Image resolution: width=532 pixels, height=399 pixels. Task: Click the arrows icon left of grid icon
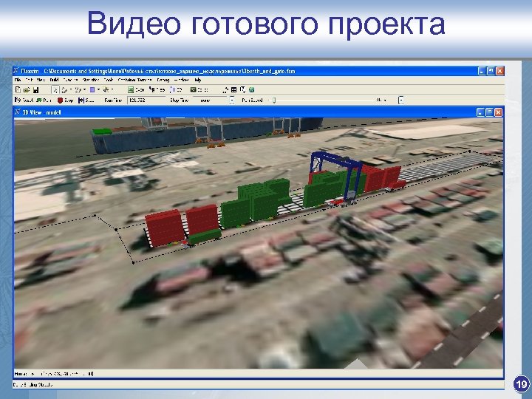click(x=225, y=90)
